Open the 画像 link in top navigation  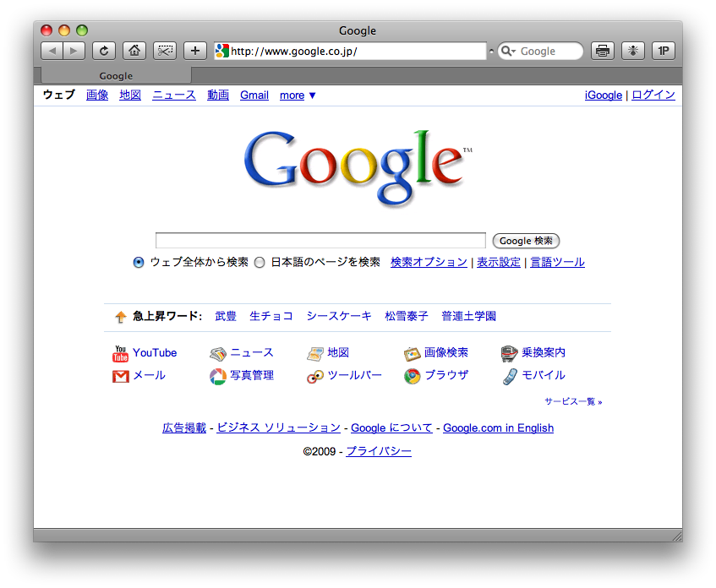[x=97, y=95]
